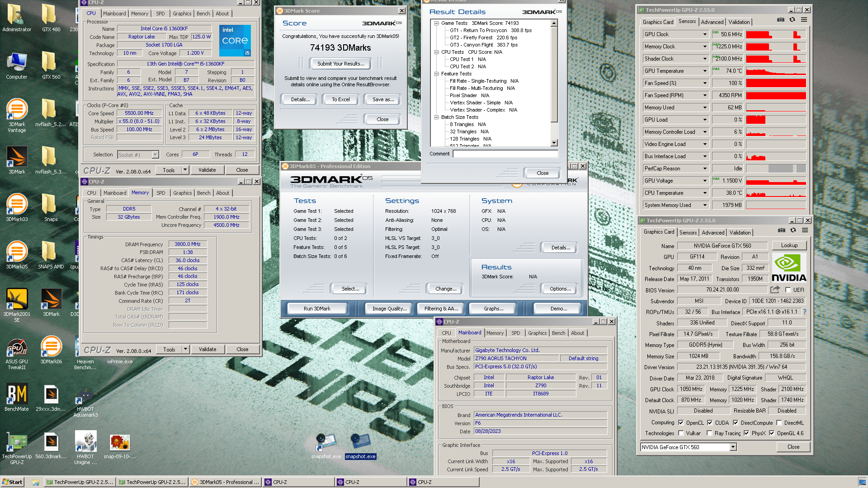
Task: Click BIOS export share icon in GPU-Z
Action: pos(775,290)
